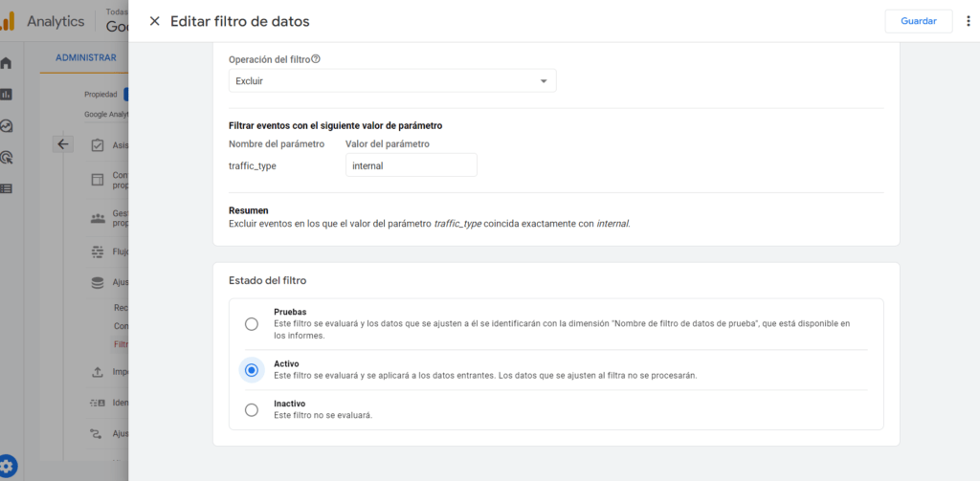Click the traffic_type parameter name text
Image resolution: width=980 pixels, height=481 pixels.
tap(253, 166)
